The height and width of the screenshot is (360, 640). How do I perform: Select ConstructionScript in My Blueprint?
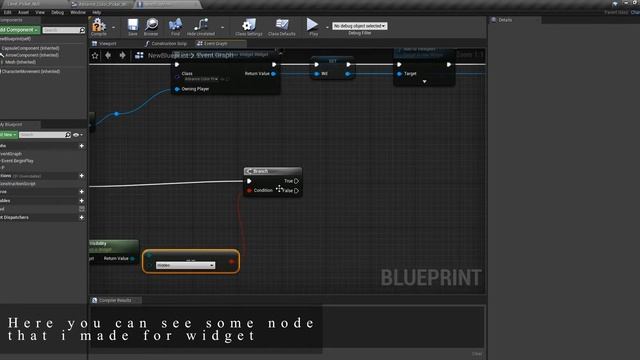coord(18,184)
